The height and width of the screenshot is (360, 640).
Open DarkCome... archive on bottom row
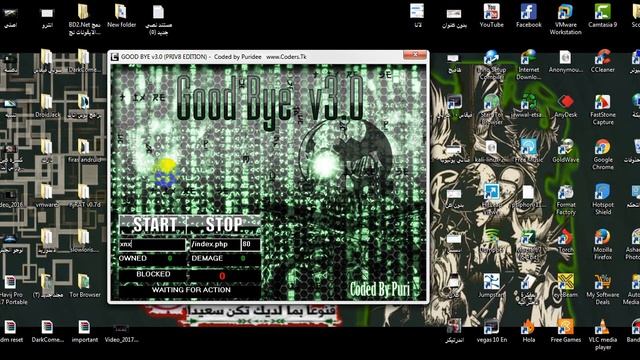47,331
